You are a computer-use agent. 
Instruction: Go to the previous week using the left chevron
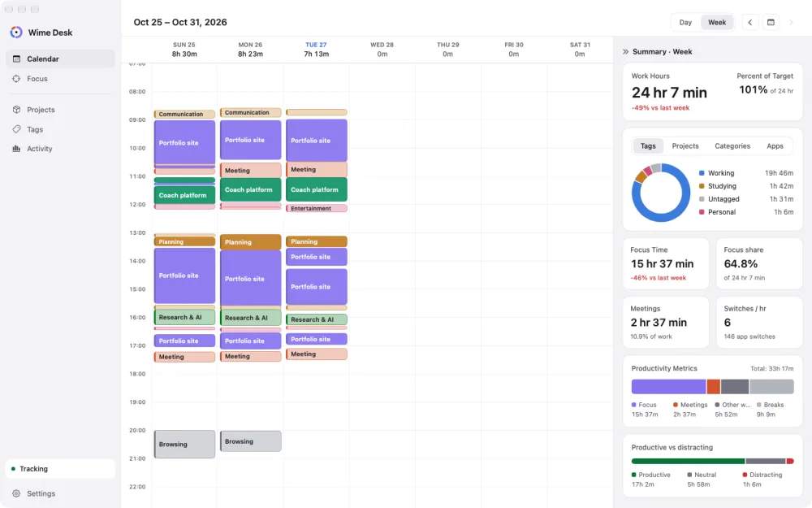point(749,22)
